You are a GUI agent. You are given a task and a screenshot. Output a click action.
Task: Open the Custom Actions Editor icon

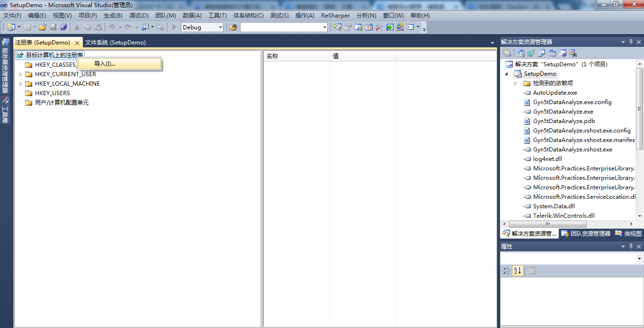[x=563, y=53]
